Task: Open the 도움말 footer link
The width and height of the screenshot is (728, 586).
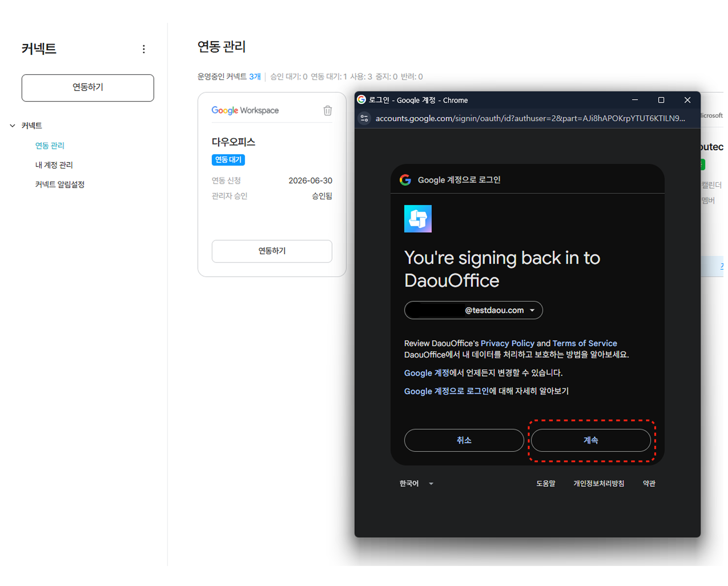Action: 546,484
